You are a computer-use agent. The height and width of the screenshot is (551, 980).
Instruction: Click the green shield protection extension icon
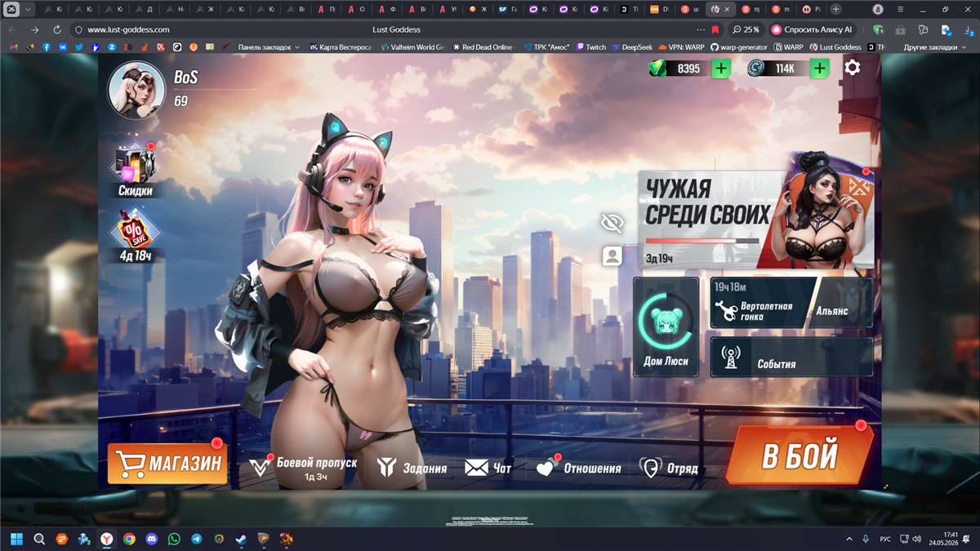coord(878,29)
